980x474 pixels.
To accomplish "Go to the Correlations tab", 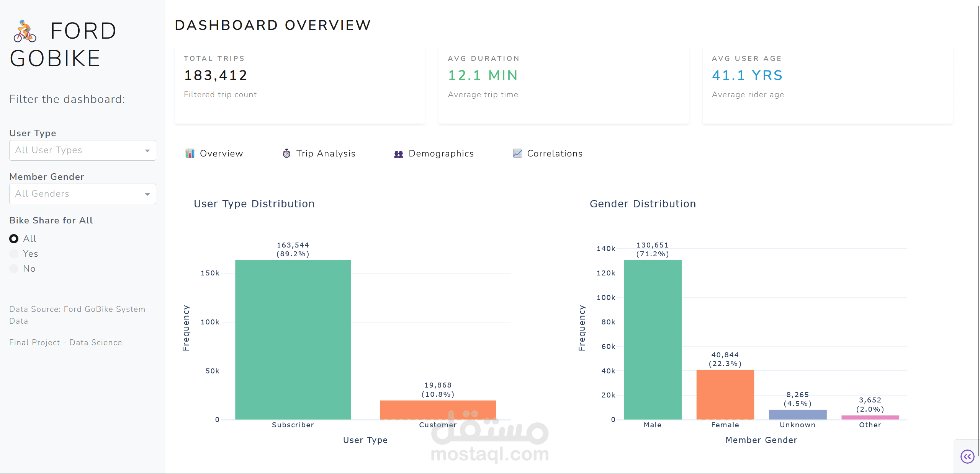I will click(x=555, y=153).
